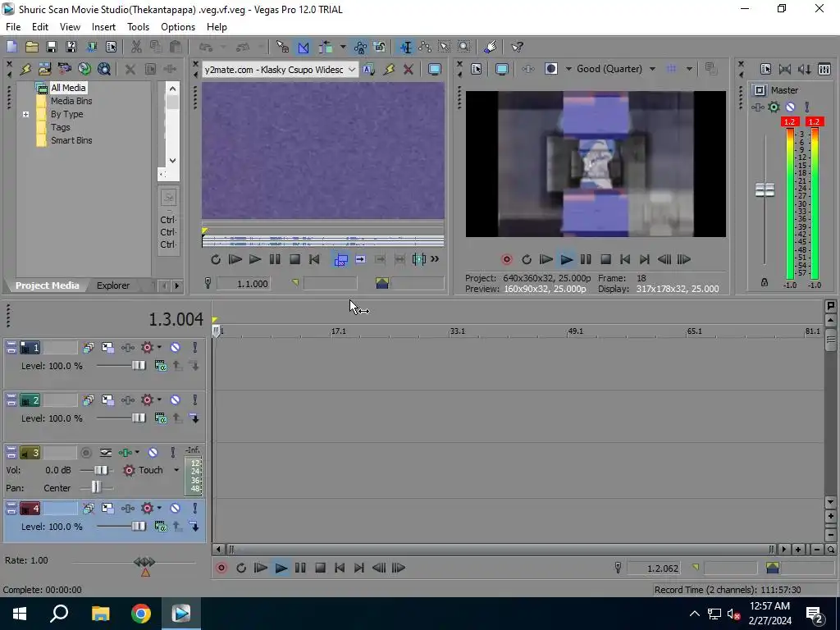Screen dimensions: 840x630
Task: Click the New project icon in toolbar
Action: 11,47
